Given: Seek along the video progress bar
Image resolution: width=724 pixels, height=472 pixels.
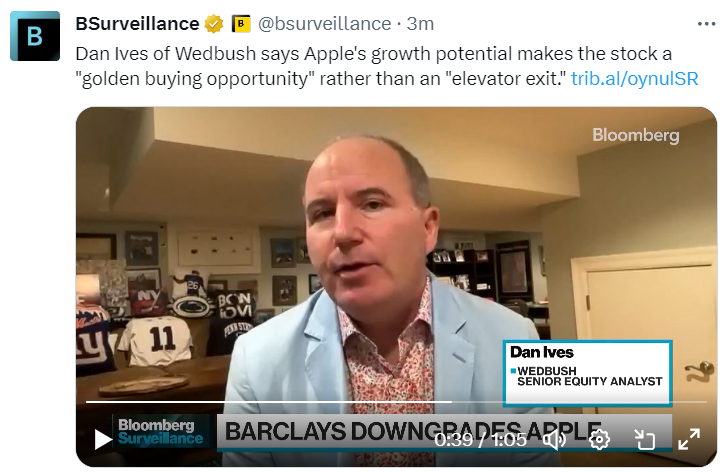Looking at the screenshot, I should tap(396, 402).
